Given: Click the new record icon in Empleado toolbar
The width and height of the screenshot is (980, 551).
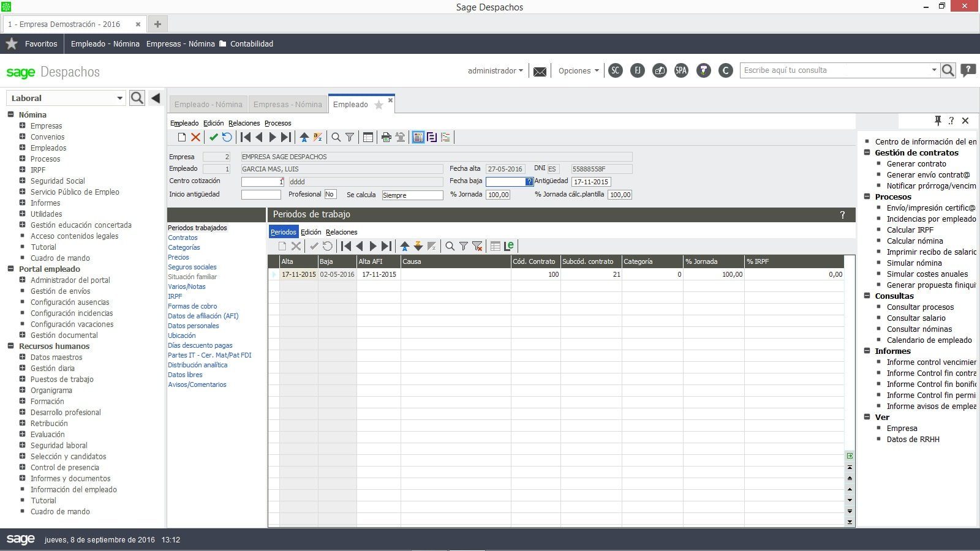Looking at the screenshot, I should pyautogui.click(x=182, y=138).
